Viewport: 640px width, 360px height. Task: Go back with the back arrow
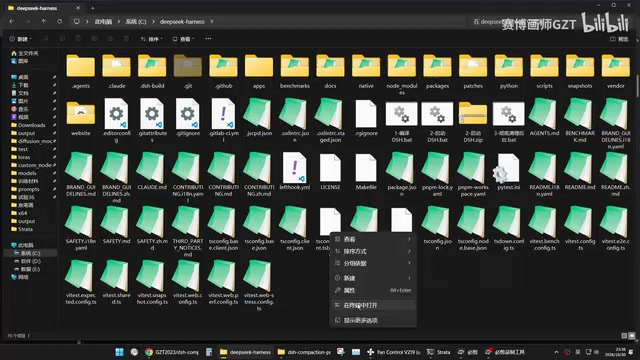tap(11, 21)
